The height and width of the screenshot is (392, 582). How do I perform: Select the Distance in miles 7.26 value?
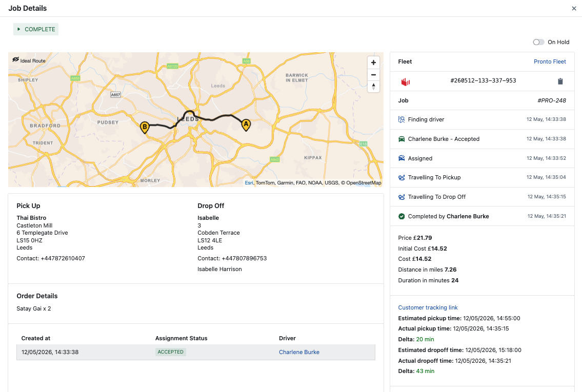point(451,270)
